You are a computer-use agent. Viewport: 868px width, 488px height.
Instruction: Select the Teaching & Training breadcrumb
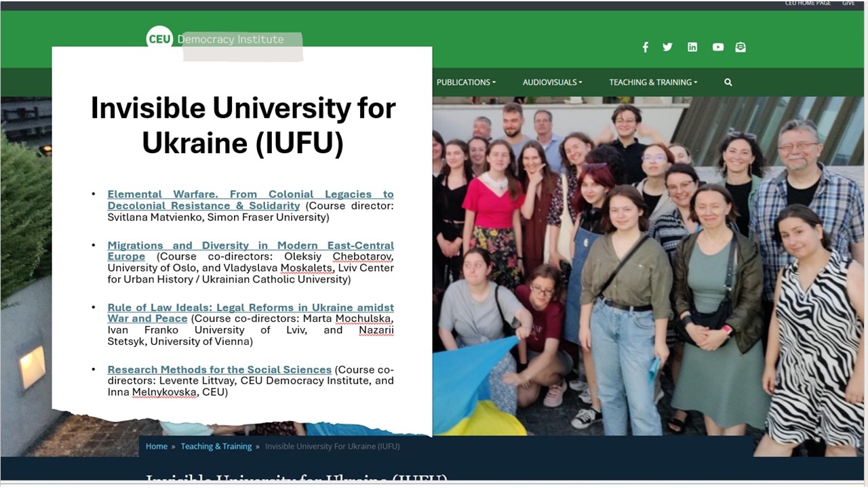[x=216, y=446]
